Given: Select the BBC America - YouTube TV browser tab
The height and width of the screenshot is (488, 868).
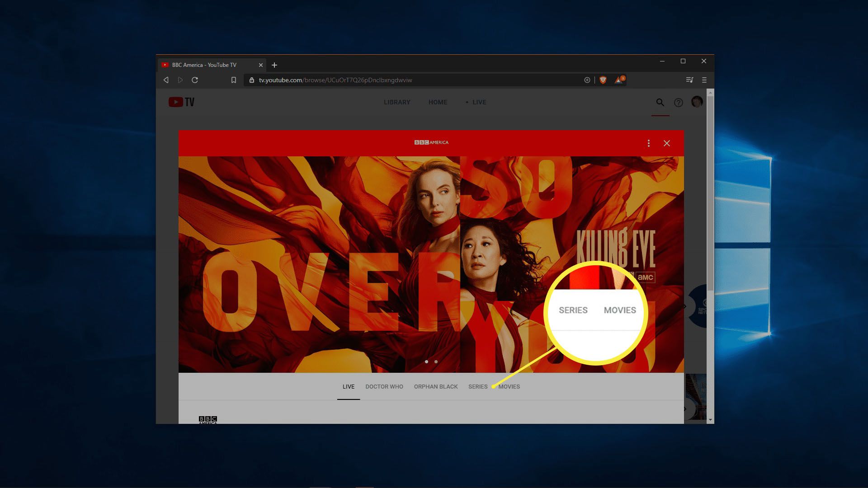Looking at the screenshot, I should click(x=212, y=65).
